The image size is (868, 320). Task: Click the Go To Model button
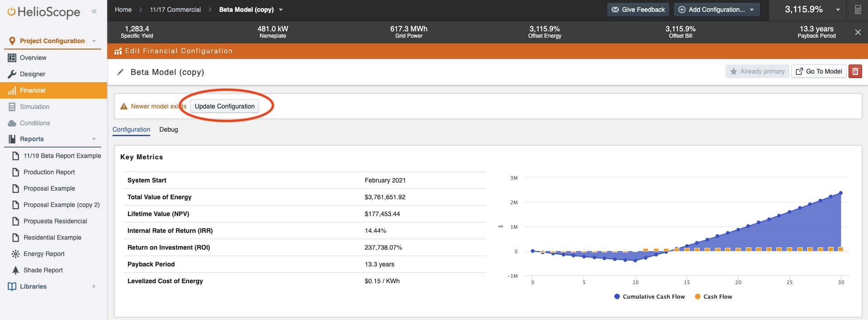pyautogui.click(x=819, y=71)
